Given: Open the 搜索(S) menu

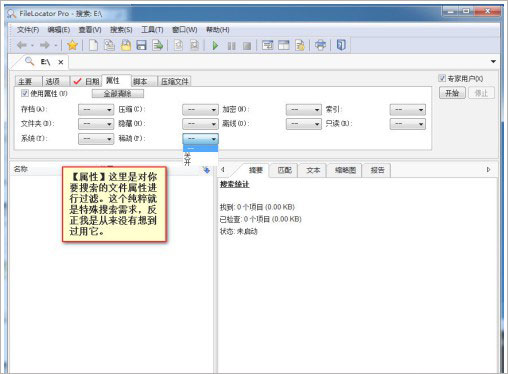Looking at the screenshot, I should [x=121, y=30].
